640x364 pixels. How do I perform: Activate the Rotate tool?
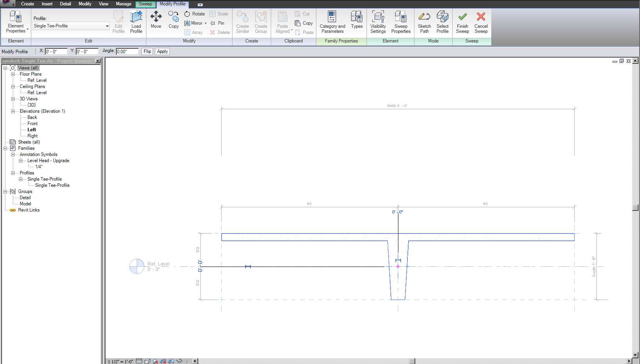[x=194, y=14]
